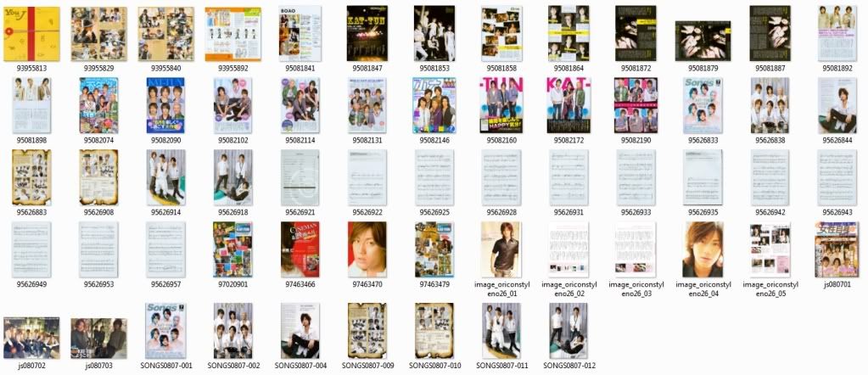Select the image thumbnail 93955829
This screenshot has width=868, height=375.
click(99, 34)
